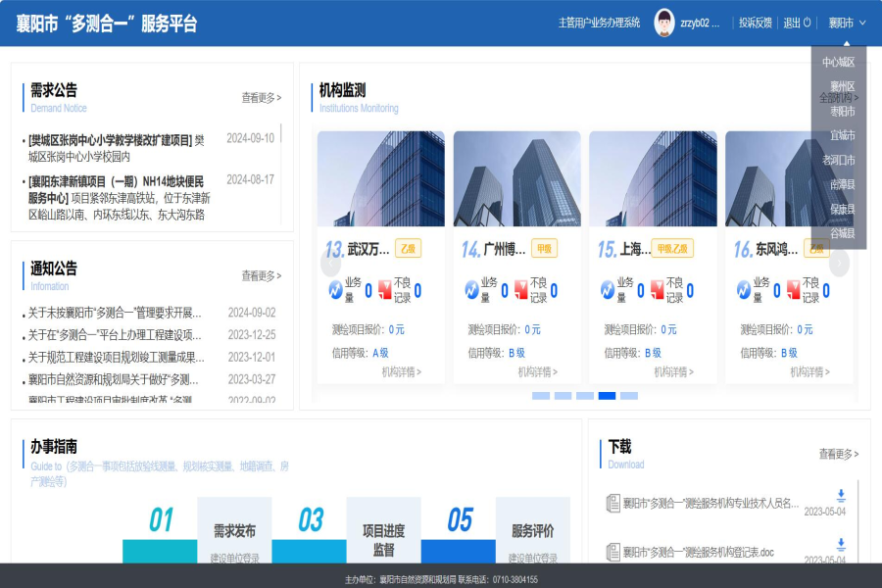Click the last carousel page indicator
Screen dimensions: 882x588
629,396
